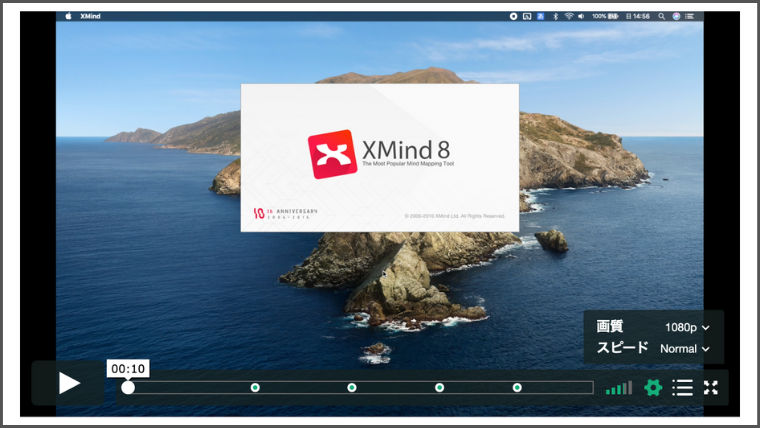Open the スピード Normal speed dropdown
The image size is (760, 428).
pos(685,349)
